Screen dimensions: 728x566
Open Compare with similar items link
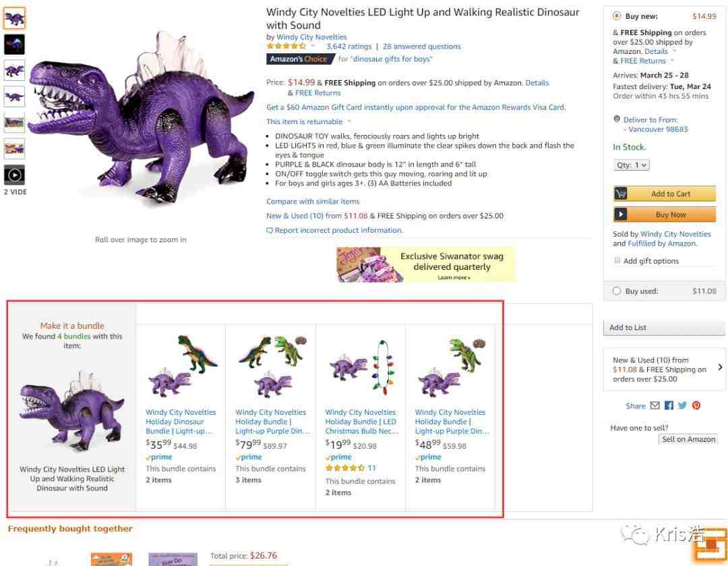tap(313, 202)
